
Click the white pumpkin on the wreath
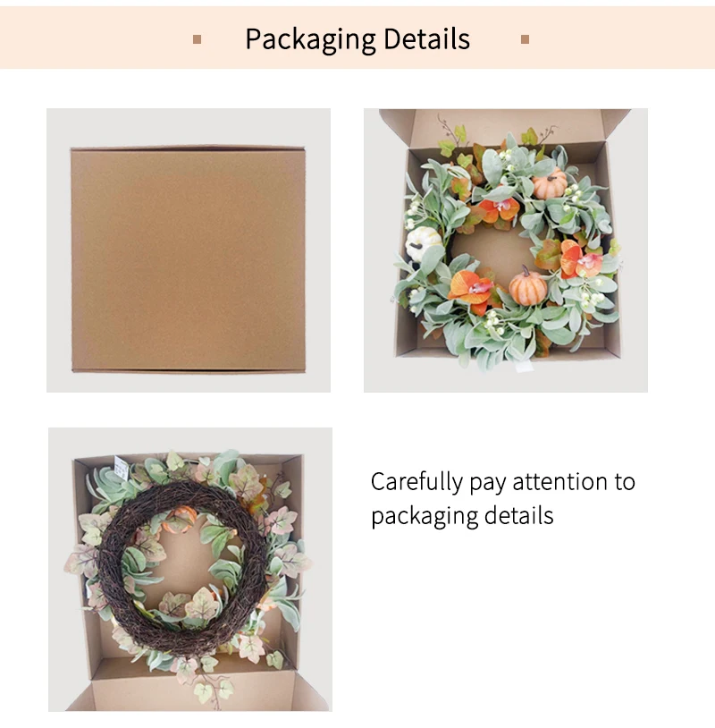click(423, 244)
